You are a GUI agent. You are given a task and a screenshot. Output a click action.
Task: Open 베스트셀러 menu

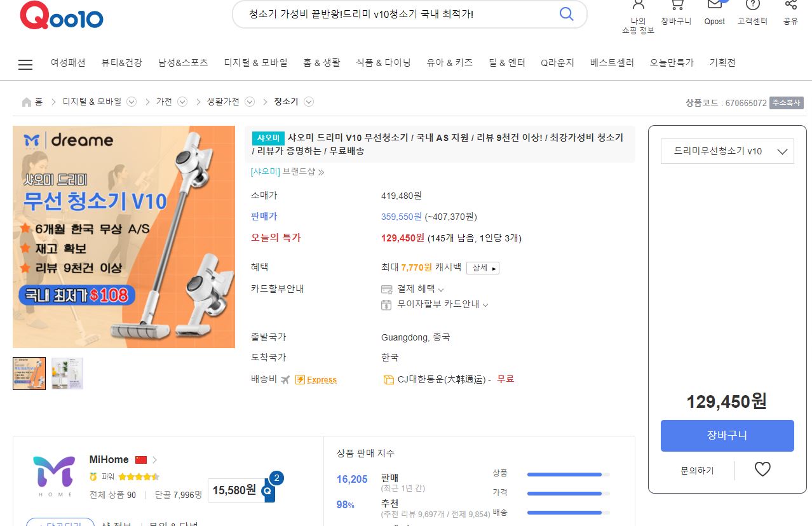tap(612, 63)
